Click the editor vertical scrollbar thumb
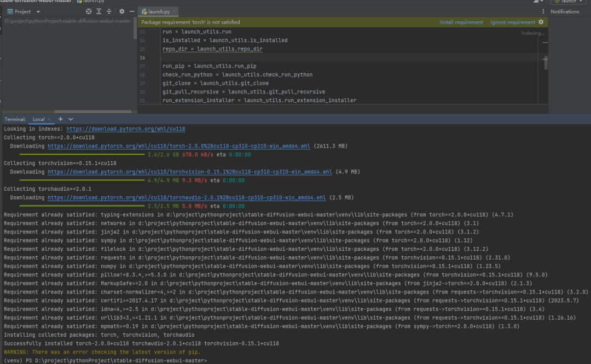 tap(546, 62)
